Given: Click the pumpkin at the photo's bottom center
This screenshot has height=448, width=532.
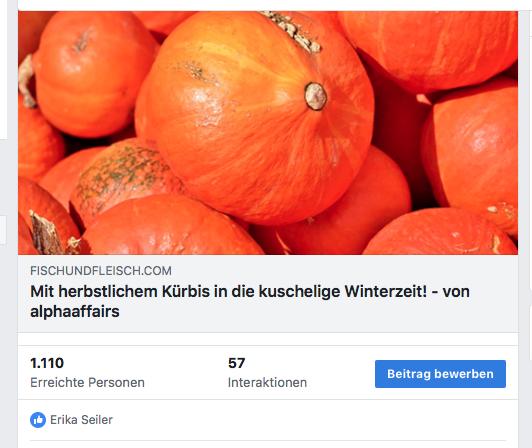Looking at the screenshot, I should coord(170,227).
